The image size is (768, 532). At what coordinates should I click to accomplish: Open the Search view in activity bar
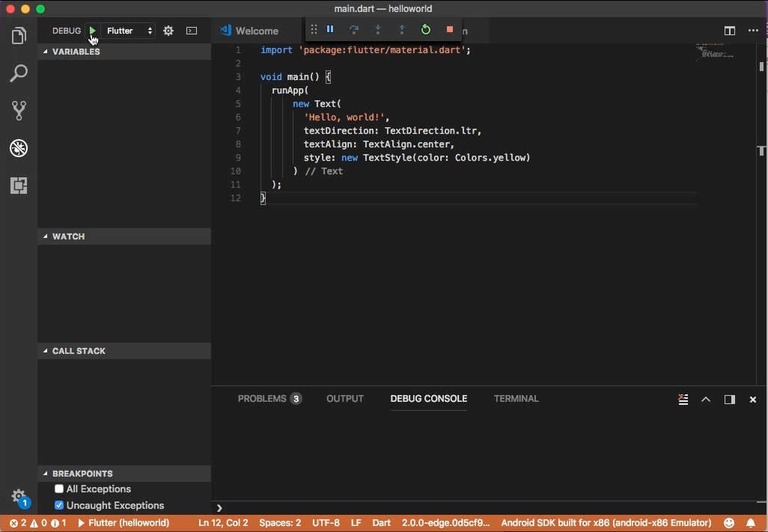[19, 73]
